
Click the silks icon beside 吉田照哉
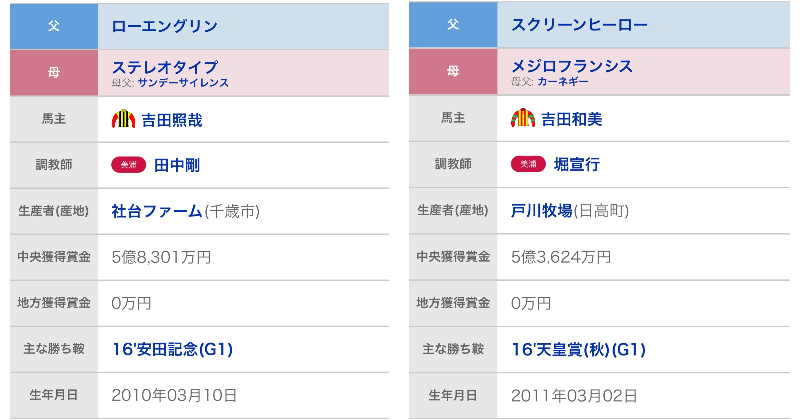pos(123,119)
